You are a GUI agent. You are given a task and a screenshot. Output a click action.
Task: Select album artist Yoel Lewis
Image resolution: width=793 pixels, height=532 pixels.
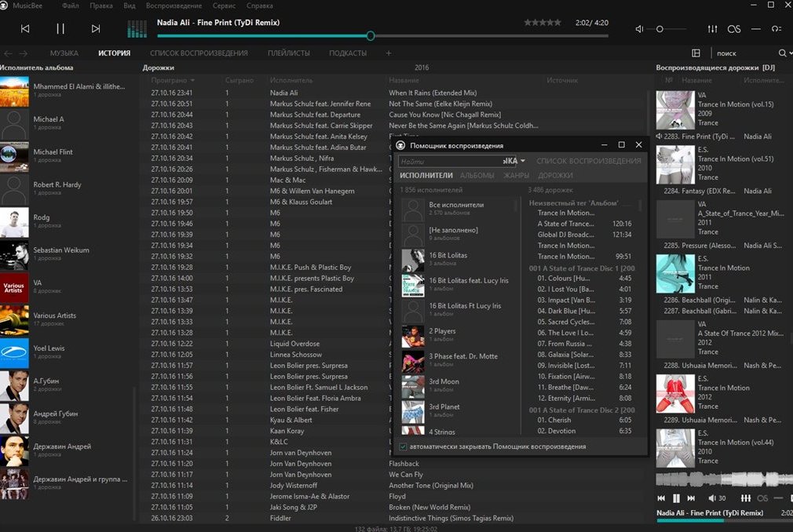(x=68, y=352)
